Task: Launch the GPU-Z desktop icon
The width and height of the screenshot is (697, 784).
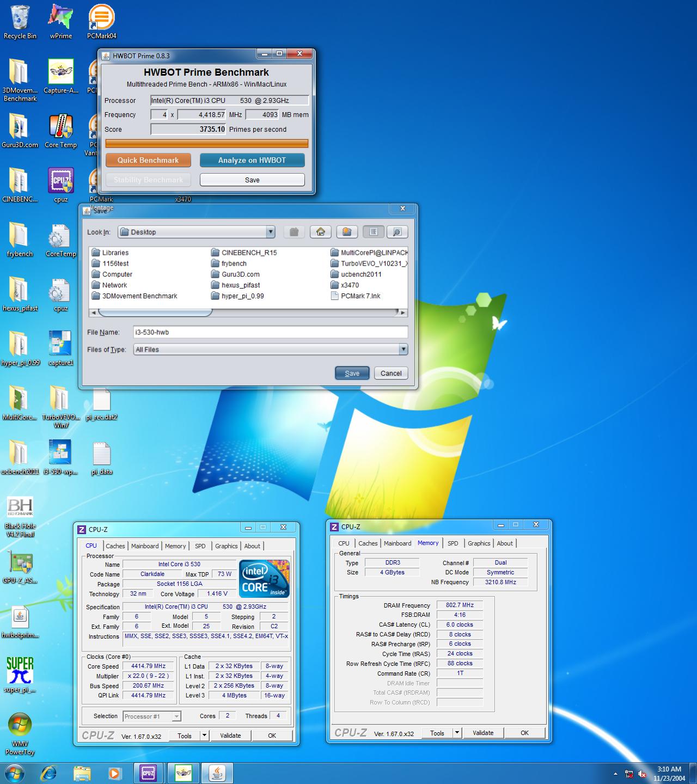Action: pos(20,567)
